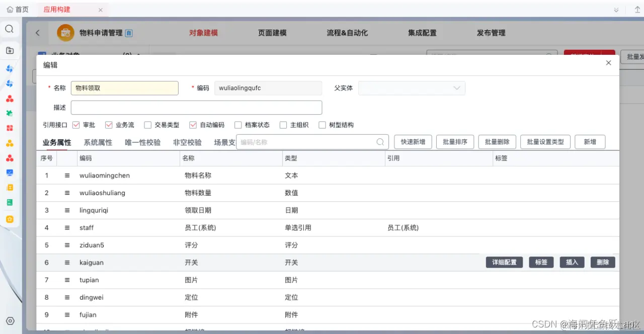Grab the drag handle of ziduan5 row
644x334 pixels.
coord(67,245)
